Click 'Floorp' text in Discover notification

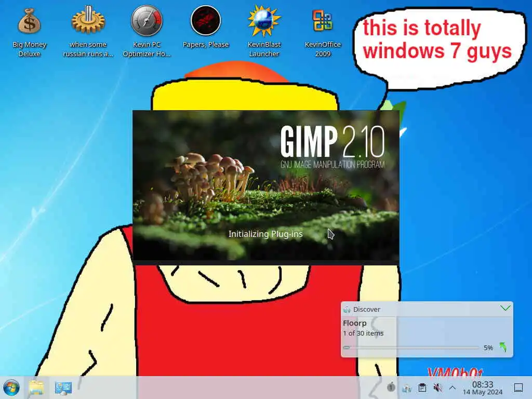[354, 323]
